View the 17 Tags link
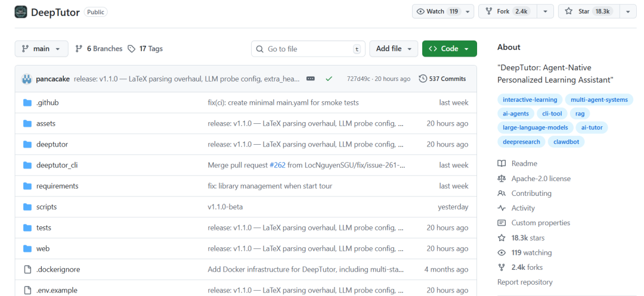644x296 pixels. (x=145, y=49)
